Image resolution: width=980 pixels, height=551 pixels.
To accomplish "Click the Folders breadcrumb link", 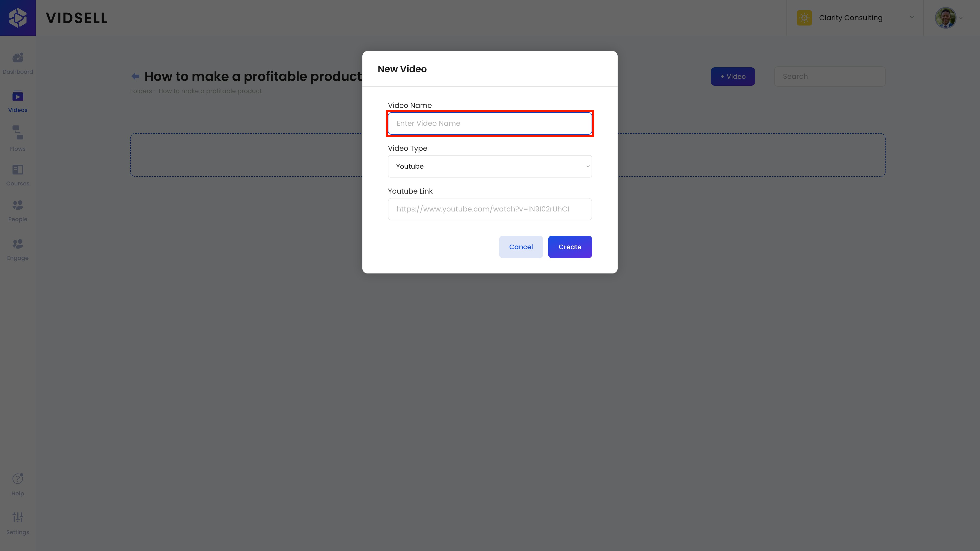I will (141, 91).
